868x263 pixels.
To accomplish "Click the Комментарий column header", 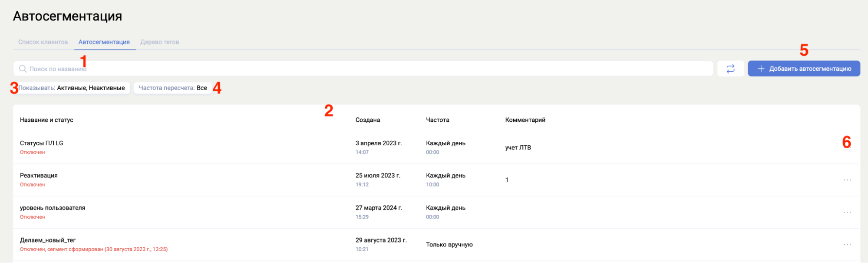I will click(x=525, y=120).
